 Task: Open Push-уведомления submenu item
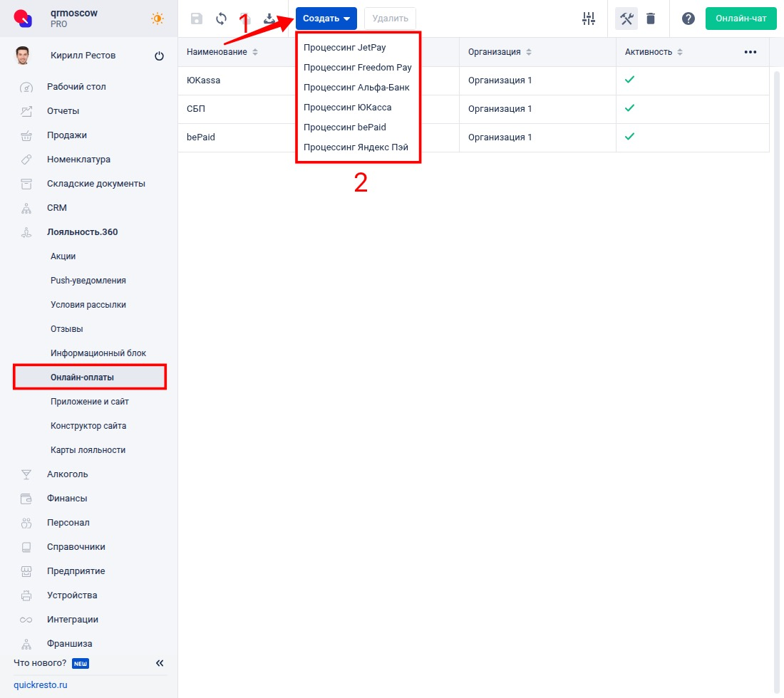point(89,281)
